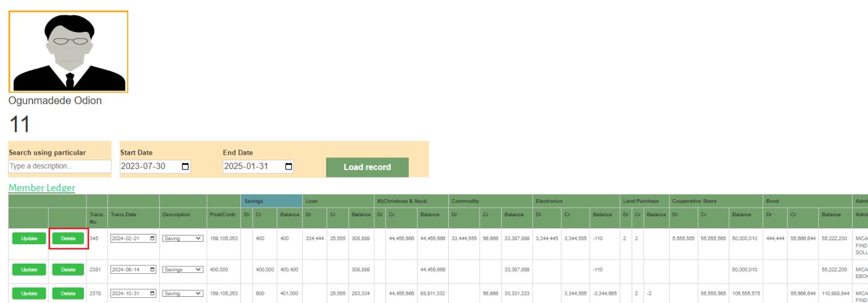Expand Description dropdown for transaction 345
Image resolution: width=868 pixels, height=303 pixels.
click(182, 239)
